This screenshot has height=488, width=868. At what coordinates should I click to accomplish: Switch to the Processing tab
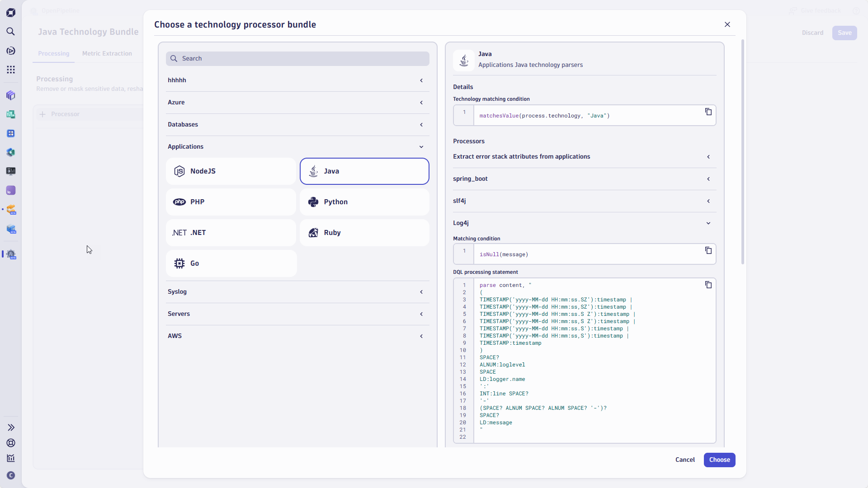[53, 53]
